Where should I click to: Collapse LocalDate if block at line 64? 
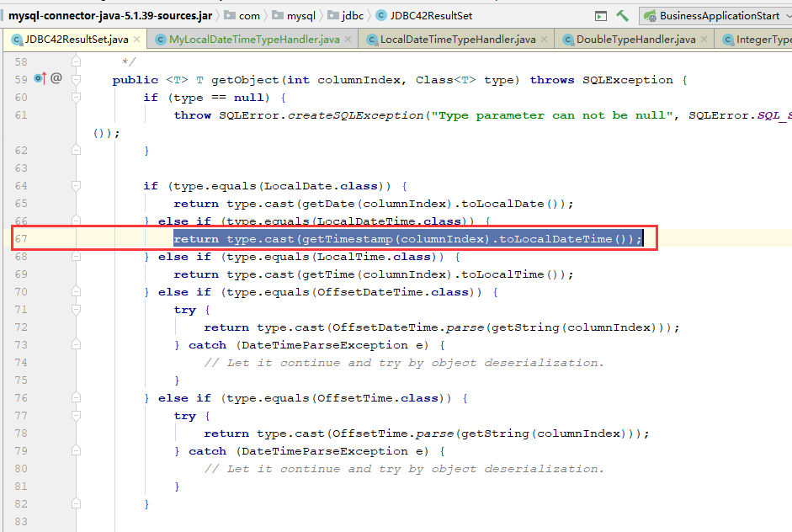click(76, 185)
